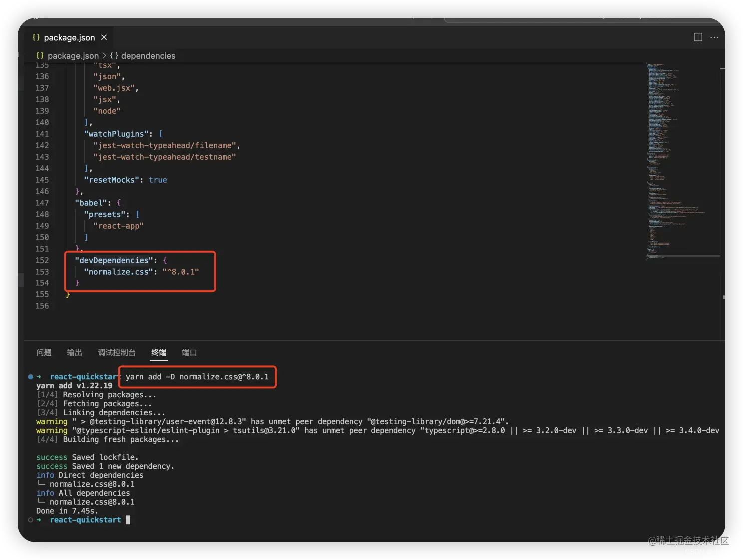743x560 pixels.
Task: Click dependencies in the breadcrumb
Action: (148, 56)
